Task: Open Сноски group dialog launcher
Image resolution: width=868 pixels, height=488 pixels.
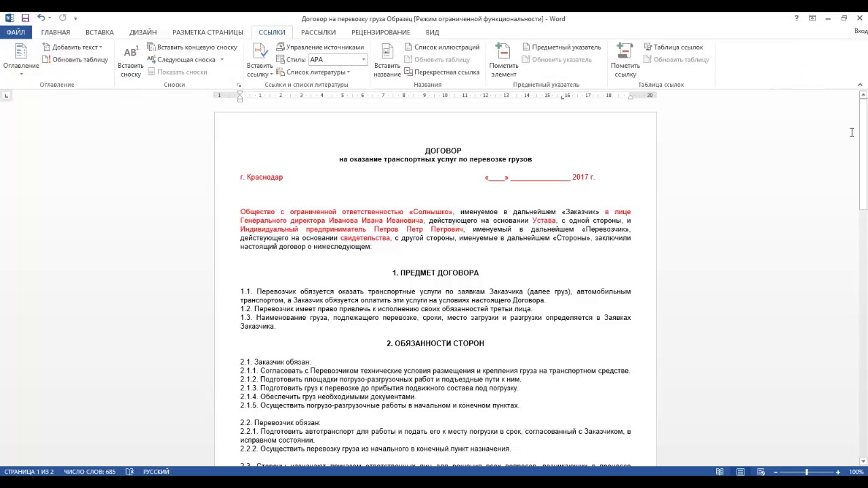Action: click(x=239, y=85)
